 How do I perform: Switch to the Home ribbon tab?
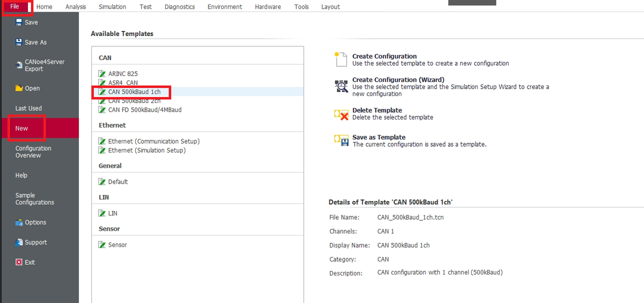[44, 7]
